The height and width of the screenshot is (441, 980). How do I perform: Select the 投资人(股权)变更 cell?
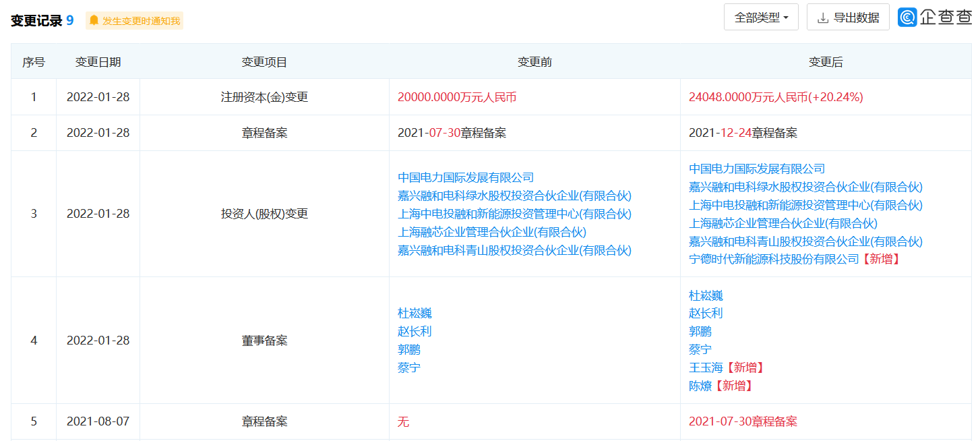[265, 214]
